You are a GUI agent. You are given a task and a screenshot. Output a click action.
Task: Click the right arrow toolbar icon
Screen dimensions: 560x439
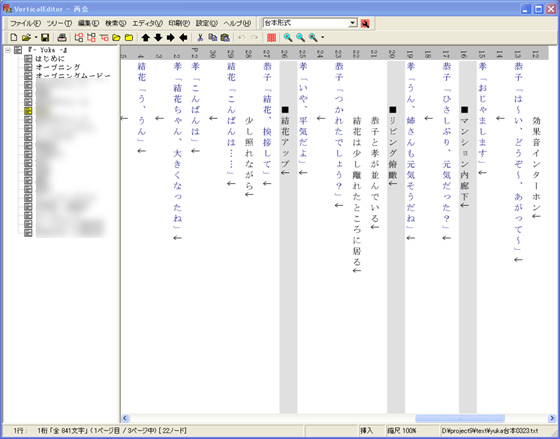tap(170, 37)
